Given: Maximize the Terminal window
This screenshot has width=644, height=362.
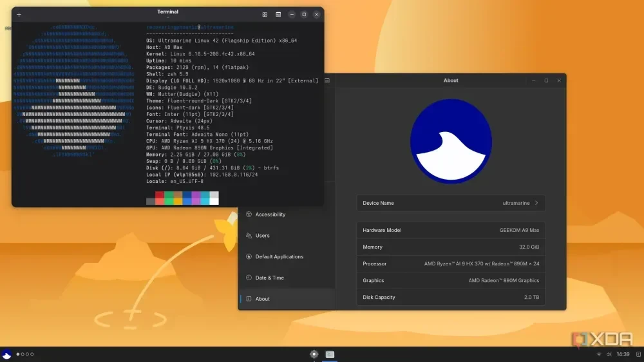Looking at the screenshot, I should pos(304,14).
